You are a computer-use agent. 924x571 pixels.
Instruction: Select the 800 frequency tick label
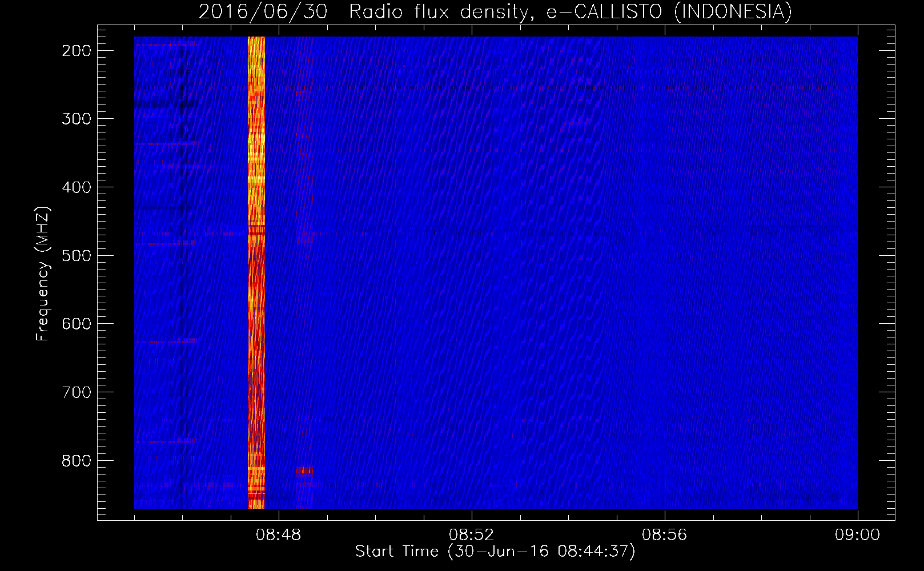tap(77, 460)
